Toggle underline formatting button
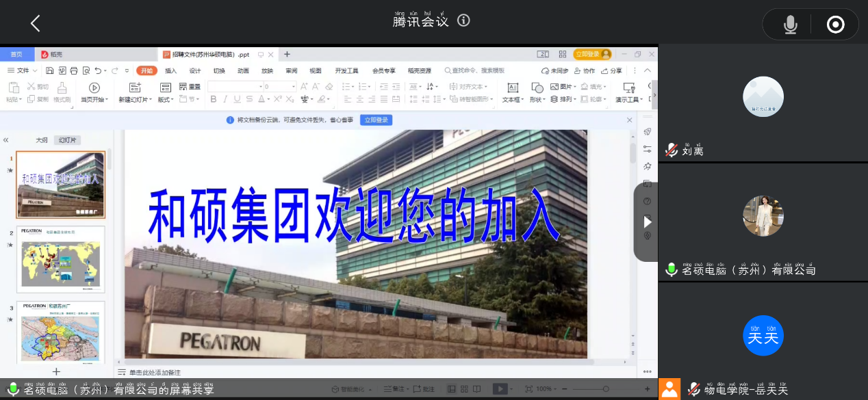Image resolution: width=868 pixels, height=400 pixels. 237,99
